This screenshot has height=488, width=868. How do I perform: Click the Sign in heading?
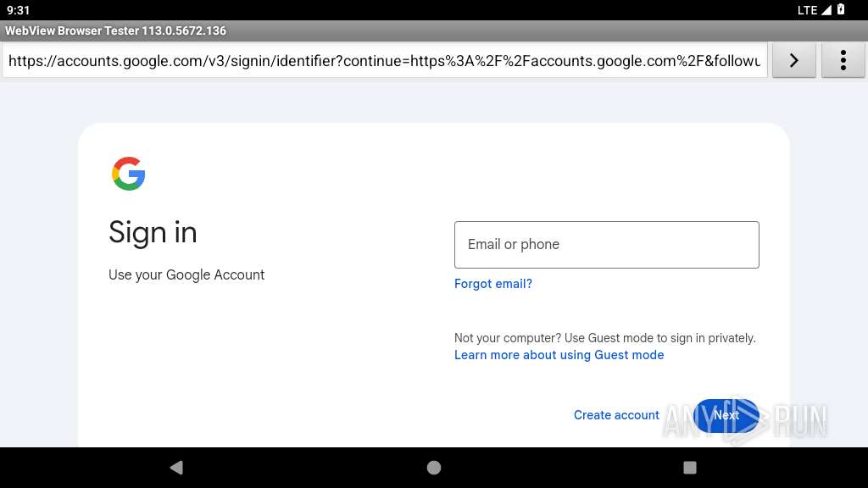(153, 232)
